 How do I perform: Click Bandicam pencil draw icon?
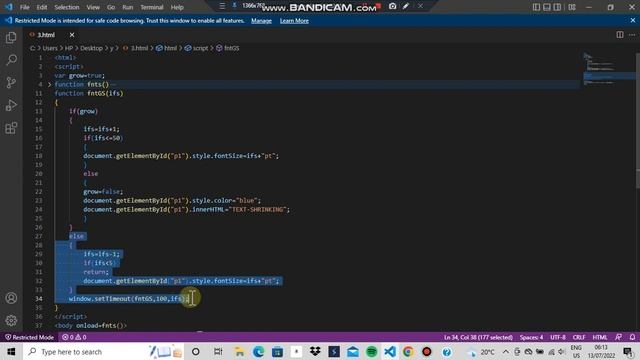[x=406, y=6]
